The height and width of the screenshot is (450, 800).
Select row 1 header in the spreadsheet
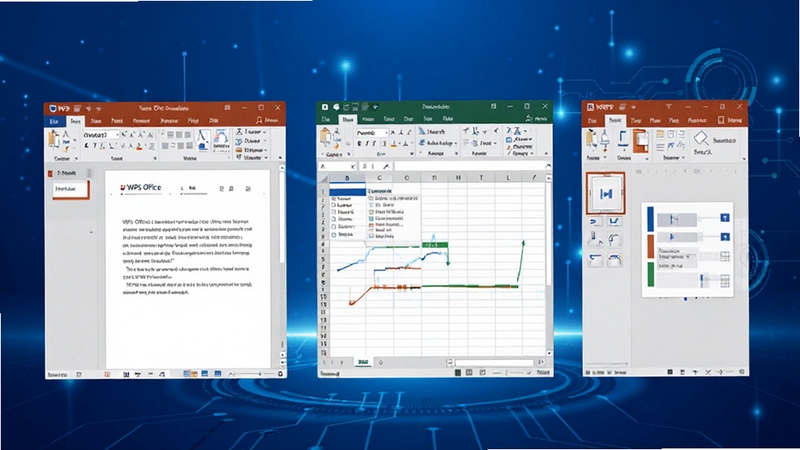323,192
